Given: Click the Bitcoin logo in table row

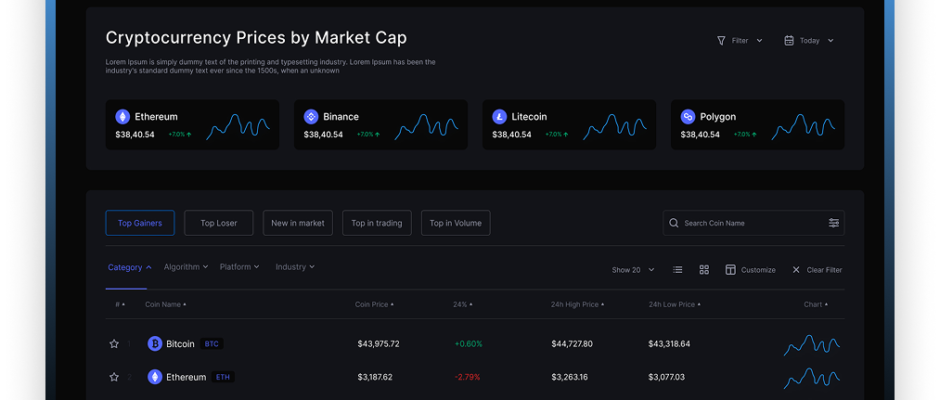Looking at the screenshot, I should [155, 344].
